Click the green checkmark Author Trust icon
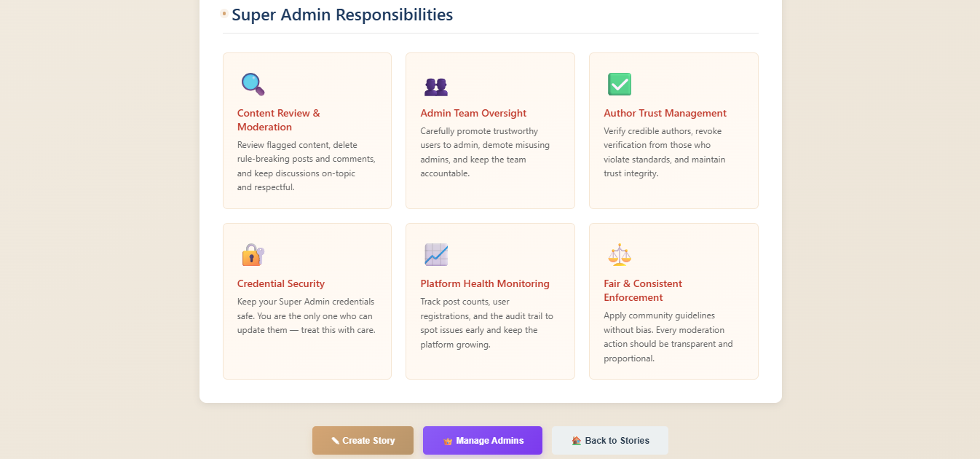 pos(619,85)
